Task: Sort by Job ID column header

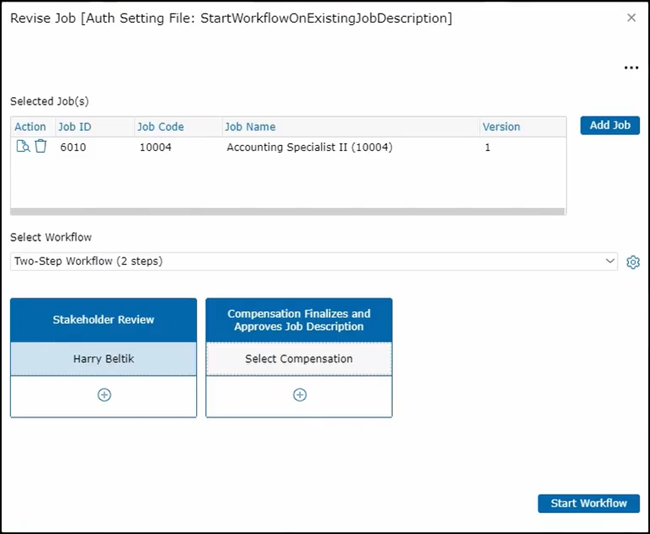Action: [x=75, y=127]
